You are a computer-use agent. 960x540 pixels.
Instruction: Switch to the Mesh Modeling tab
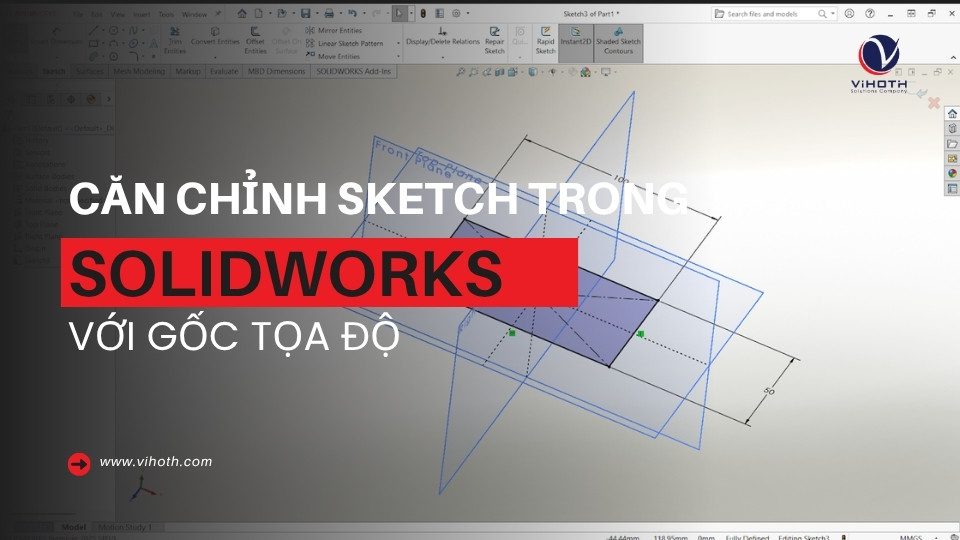(x=139, y=72)
